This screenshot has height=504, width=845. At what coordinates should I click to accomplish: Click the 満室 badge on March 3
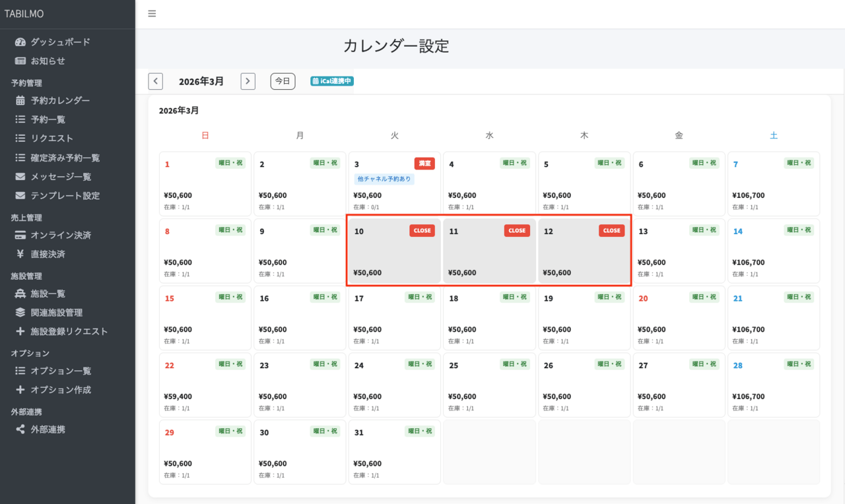tap(424, 164)
